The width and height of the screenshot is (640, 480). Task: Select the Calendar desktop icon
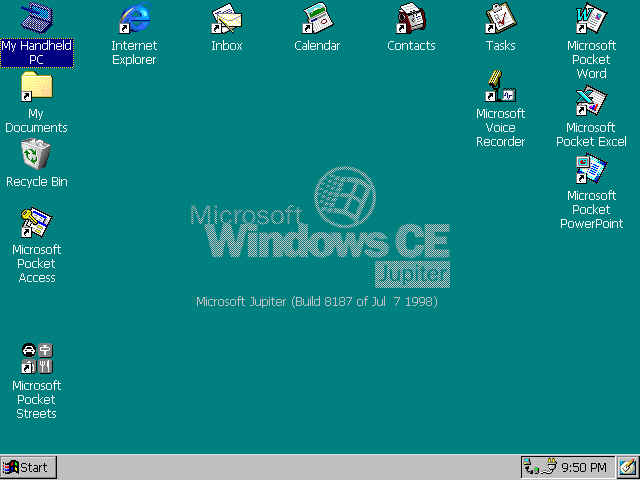click(318, 18)
